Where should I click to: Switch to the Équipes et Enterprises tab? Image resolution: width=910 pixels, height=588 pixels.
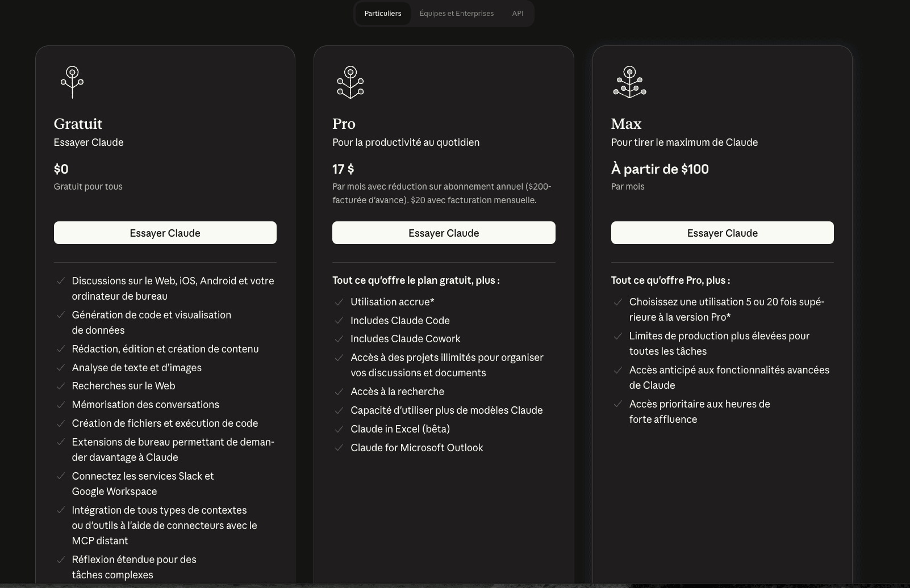[x=457, y=14]
